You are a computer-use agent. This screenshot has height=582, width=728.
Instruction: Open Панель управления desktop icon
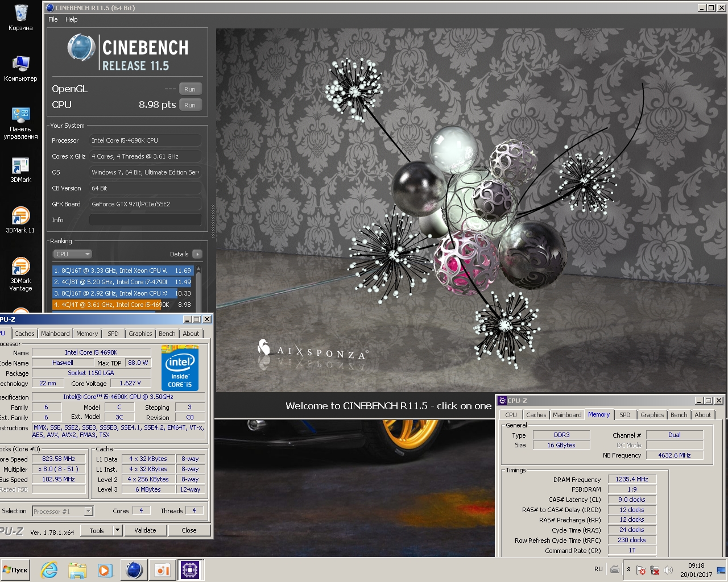click(x=20, y=123)
